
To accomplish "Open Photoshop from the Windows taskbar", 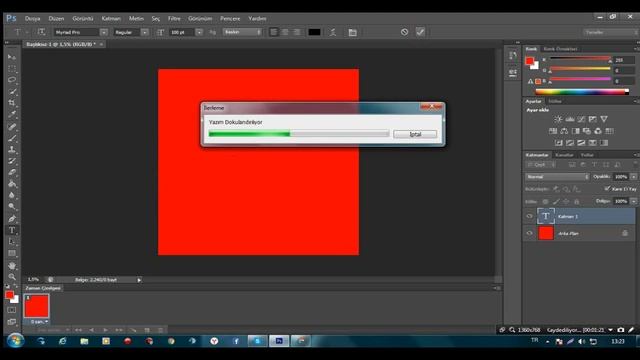I will click(279, 341).
